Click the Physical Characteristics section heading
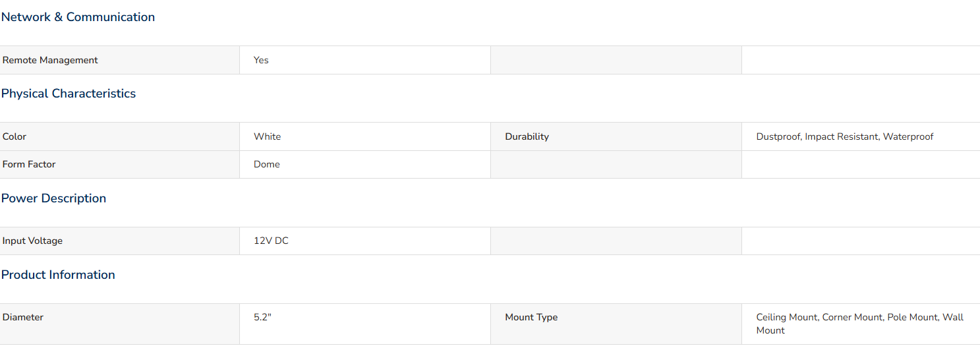This screenshot has width=980, height=352. click(69, 94)
